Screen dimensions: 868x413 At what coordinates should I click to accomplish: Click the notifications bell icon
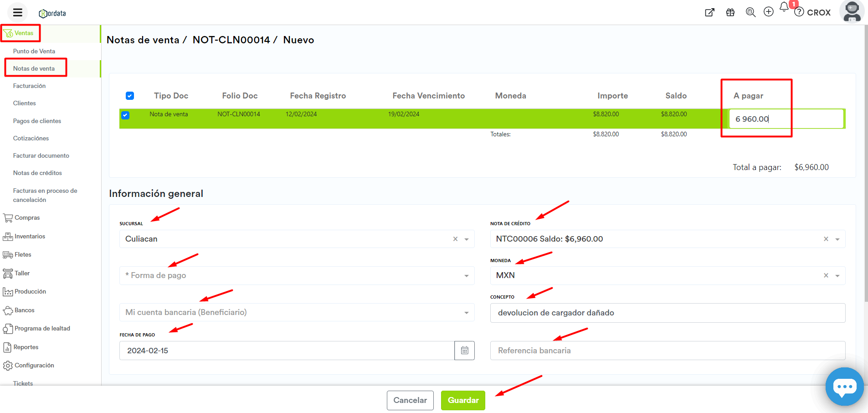pyautogui.click(x=784, y=7)
